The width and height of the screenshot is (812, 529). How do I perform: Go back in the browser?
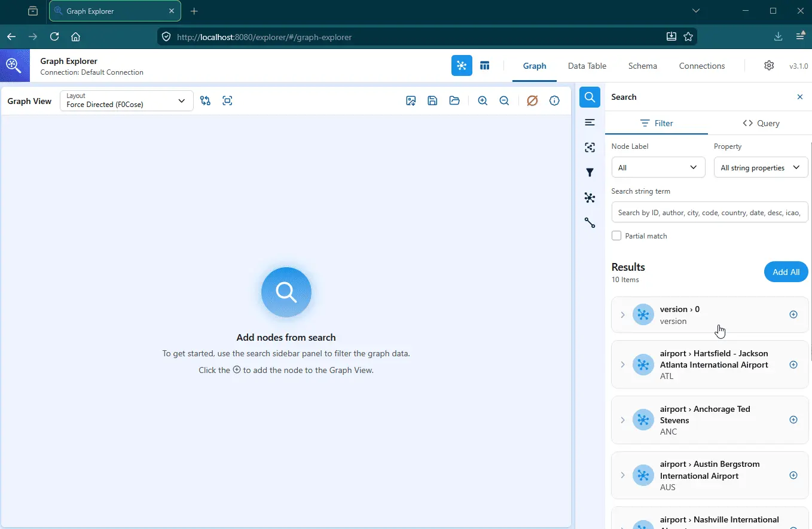(11, 36)
